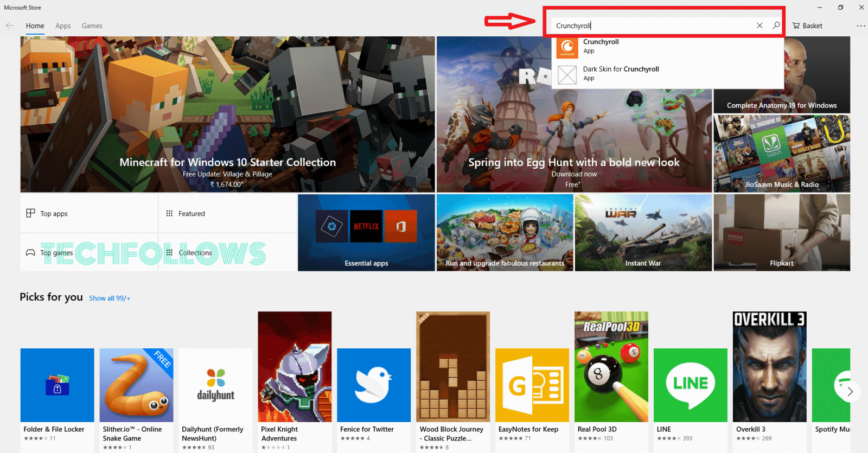868x453 pixels.
Task: Open the Overkill 3 game tile
Action: [x=770, y=367]
